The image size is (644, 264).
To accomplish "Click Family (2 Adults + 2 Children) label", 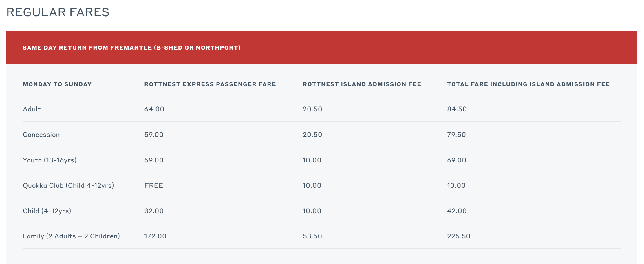I will click(71, 236).
